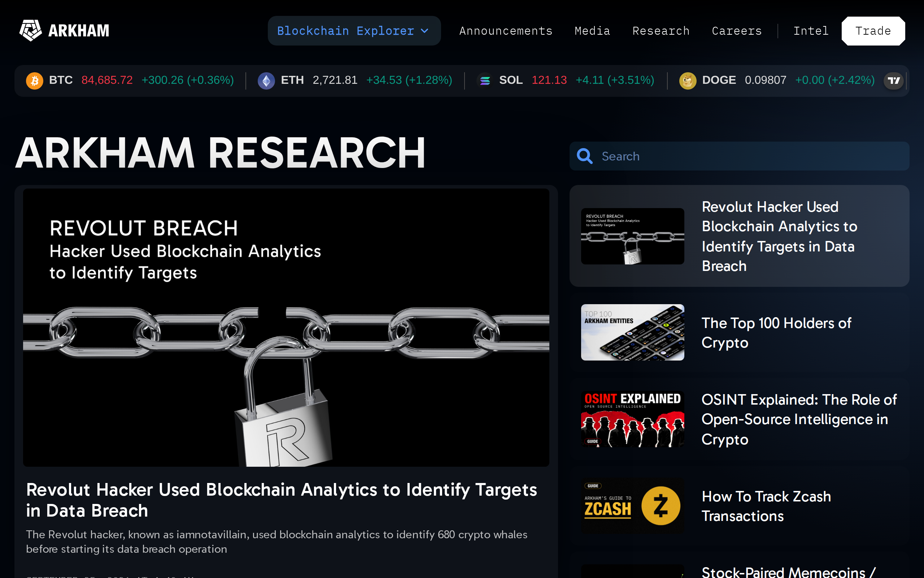Open the ARKHAM wordmark home link
Image resolution: width=924 pixels, height=578 pixels.
point(79,31)
